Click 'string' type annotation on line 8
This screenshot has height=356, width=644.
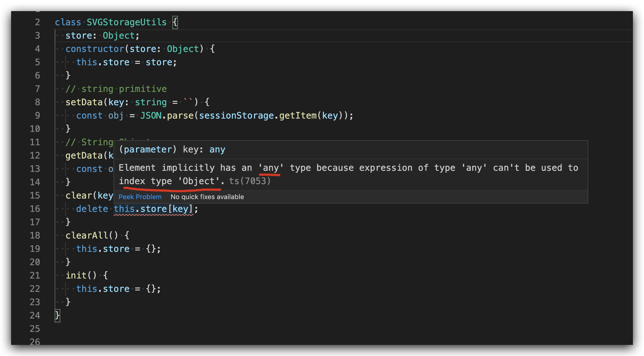[x=151, y=102]
